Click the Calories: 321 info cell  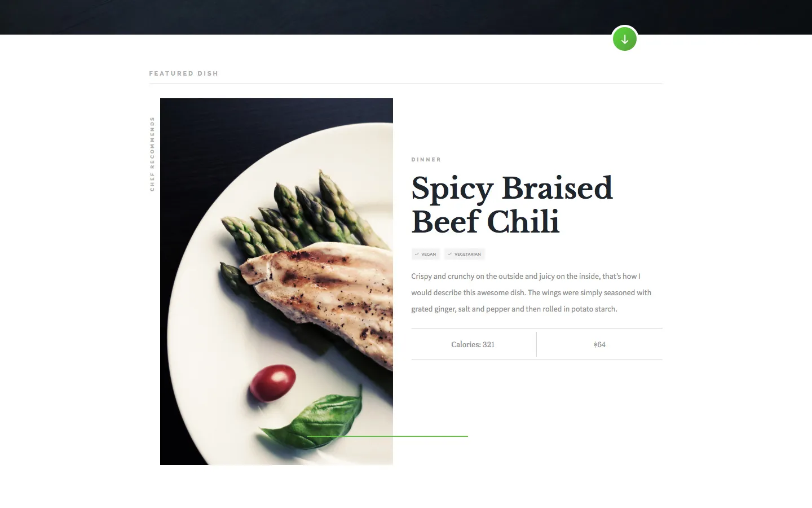tap(473, 344)
